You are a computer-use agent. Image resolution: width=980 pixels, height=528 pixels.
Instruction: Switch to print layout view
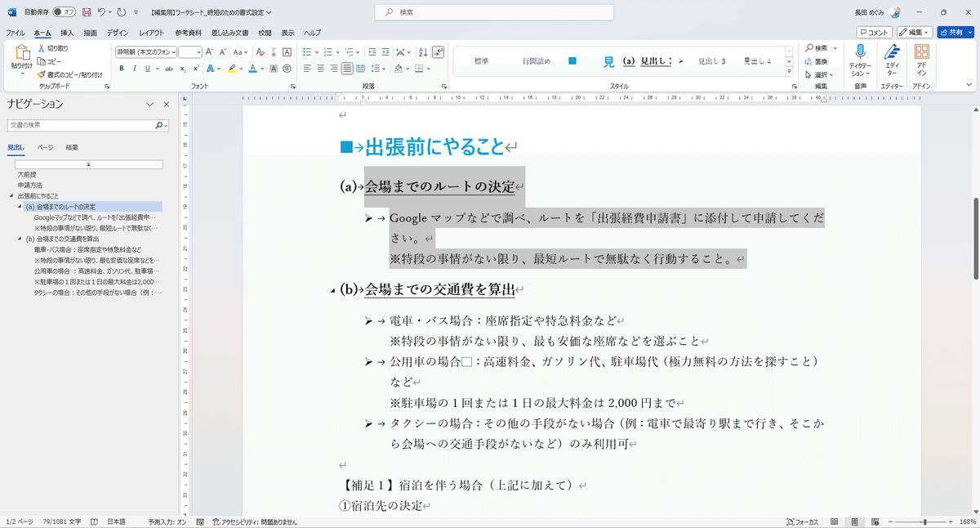click(855, 521)
